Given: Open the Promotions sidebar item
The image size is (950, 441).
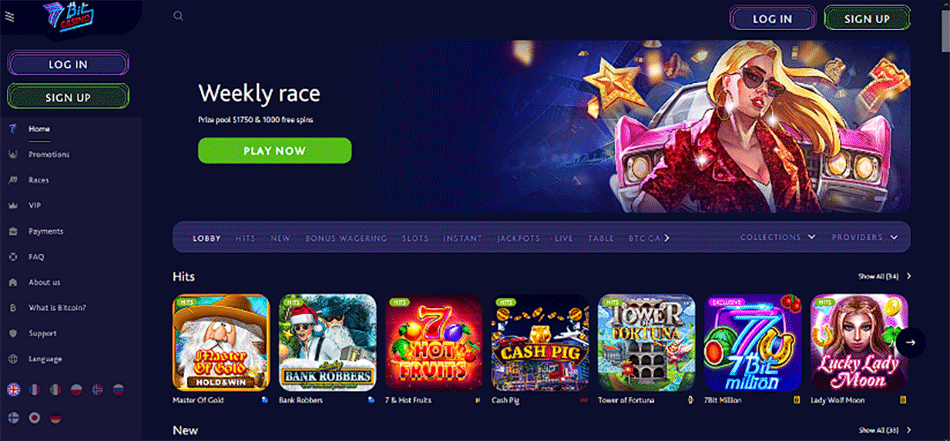Looking at the screenshot, I should tap(48, 154).
